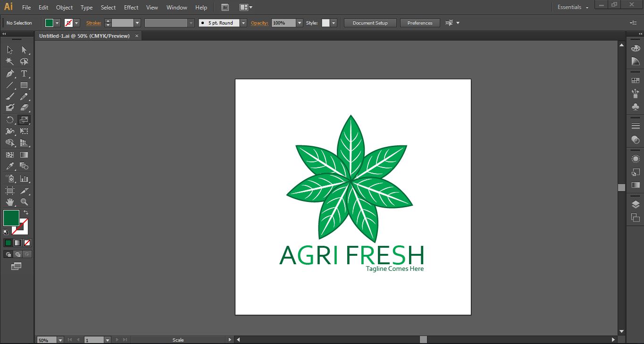The image size is (644, 344).
Task: Select the Hand tool
Action: click(x=10, y=202)
